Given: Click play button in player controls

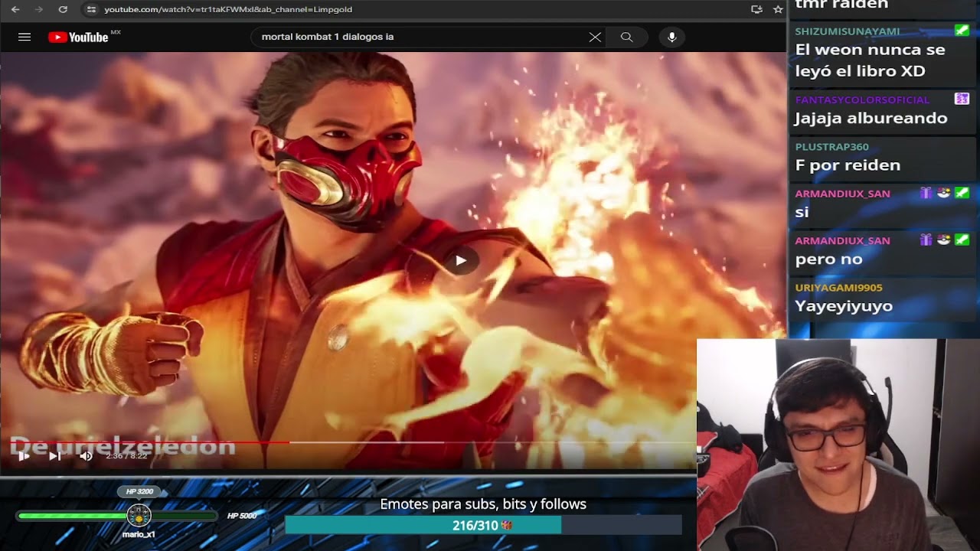Looking at the screenshot, I should tap(24, 456).
